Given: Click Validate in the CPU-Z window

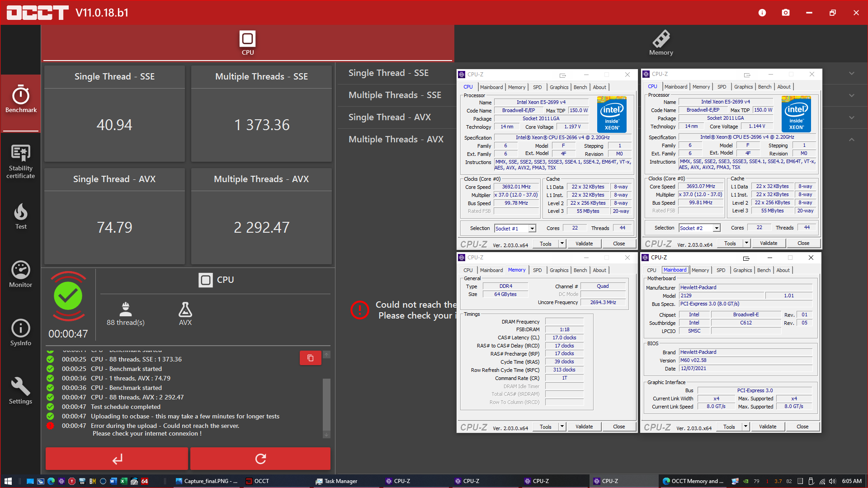Looking at the screenshot, I should tap(584, 244).
